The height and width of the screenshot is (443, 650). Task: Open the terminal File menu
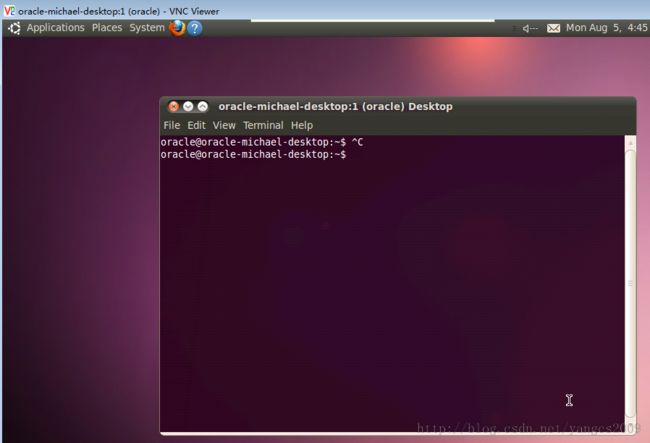172,125
